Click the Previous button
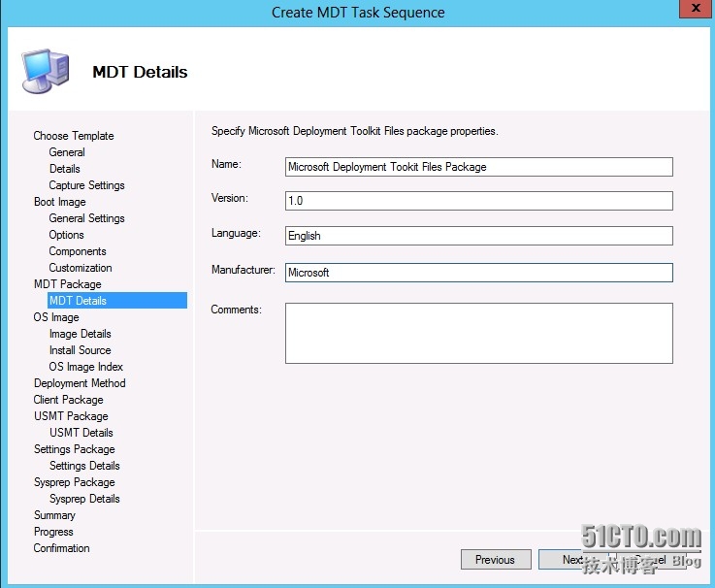The height and width of the screenshot is (588, 715). pos(496,559)
